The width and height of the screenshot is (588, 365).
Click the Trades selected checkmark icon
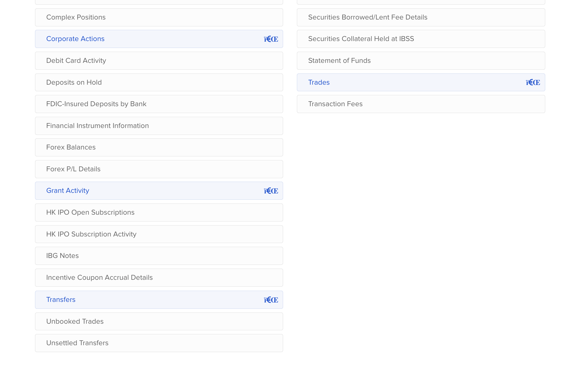click(x=533, y=83)
